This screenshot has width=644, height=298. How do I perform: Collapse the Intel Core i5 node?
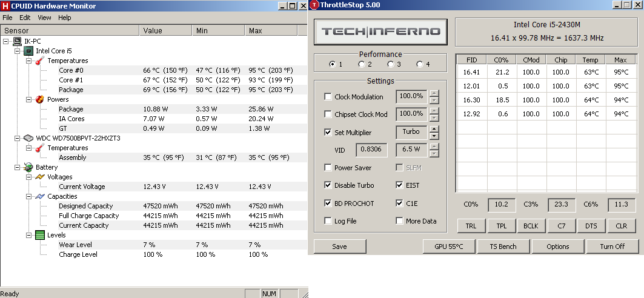17,51
